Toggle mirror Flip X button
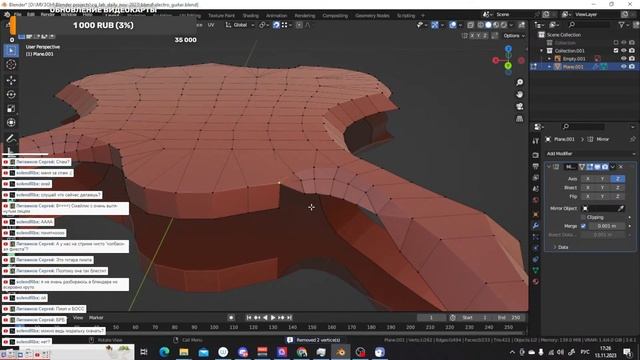Viewport: 640px width, 360px height. [x=588, y=197]
